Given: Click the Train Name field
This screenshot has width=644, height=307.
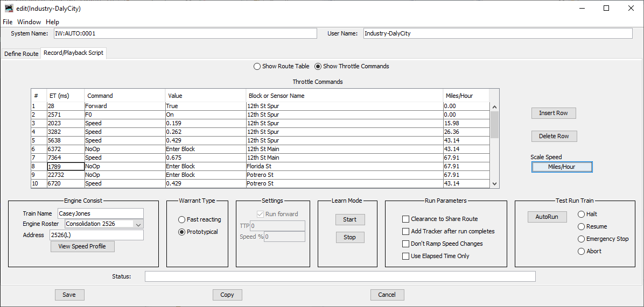Looking at the screenshot, I should pyautogui.click(x=101, y=213).
